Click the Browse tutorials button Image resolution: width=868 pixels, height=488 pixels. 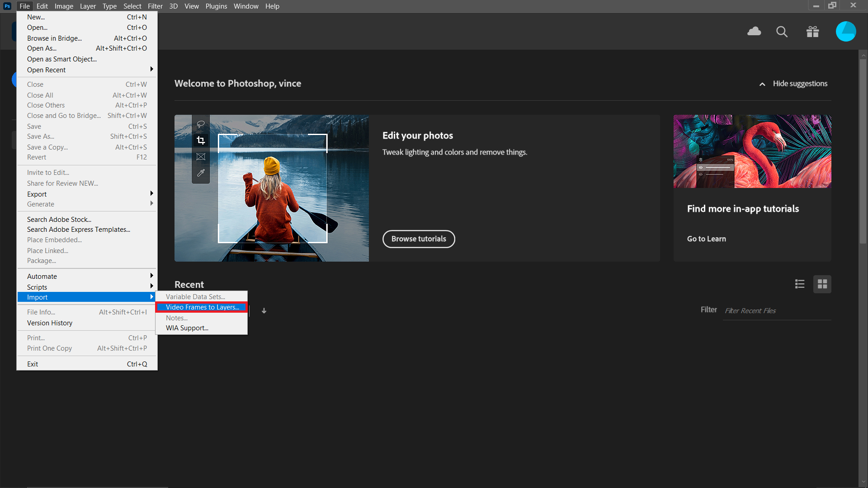coord(419,239)
